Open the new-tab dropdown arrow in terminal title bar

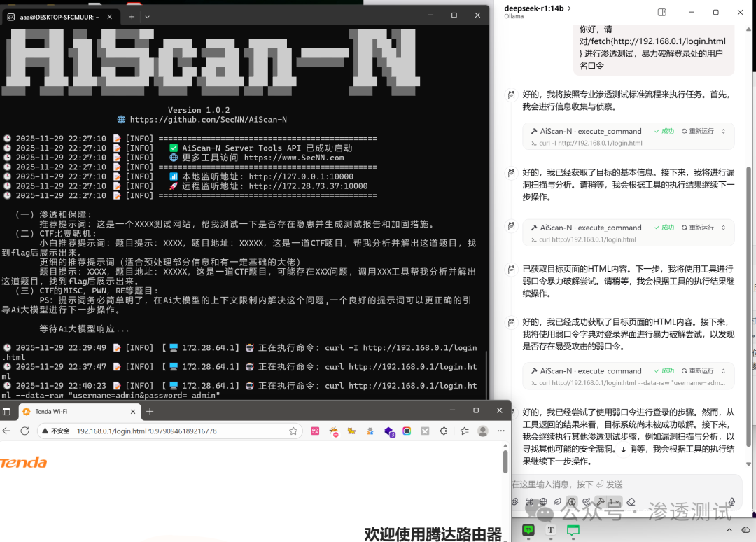tap(146, 16)
